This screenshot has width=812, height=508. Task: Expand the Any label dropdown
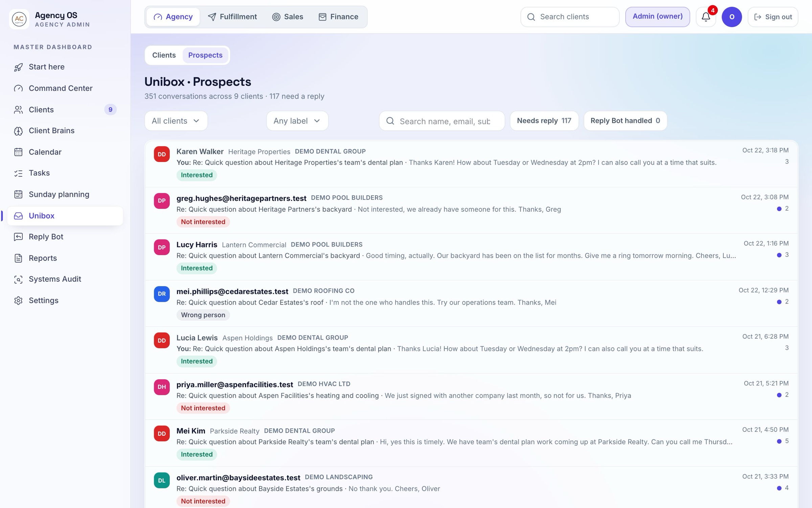(297, 121)
